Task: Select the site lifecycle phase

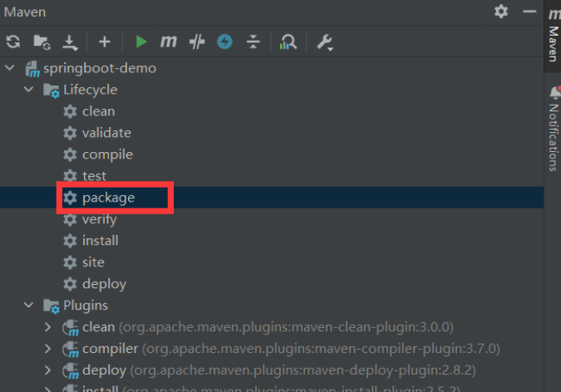Action: click(x=93, y=262)
